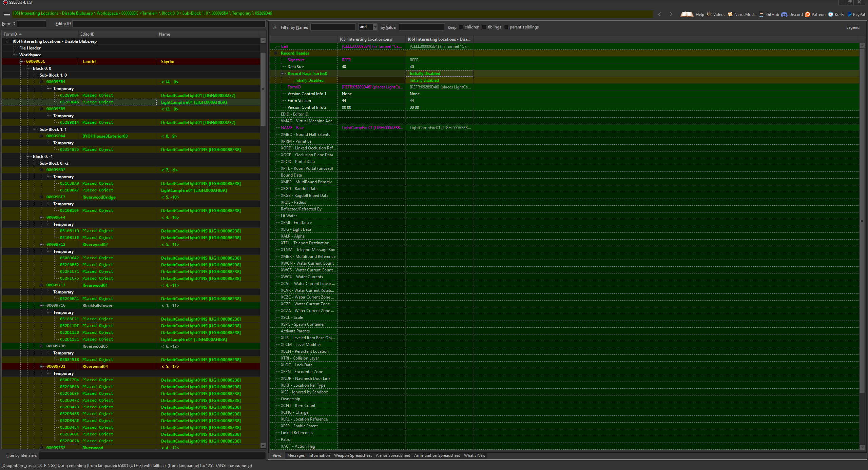The height and width of the screenshot is (470, 868).
Task: Open the hamburger main menu icon
Action: [6, 14]
